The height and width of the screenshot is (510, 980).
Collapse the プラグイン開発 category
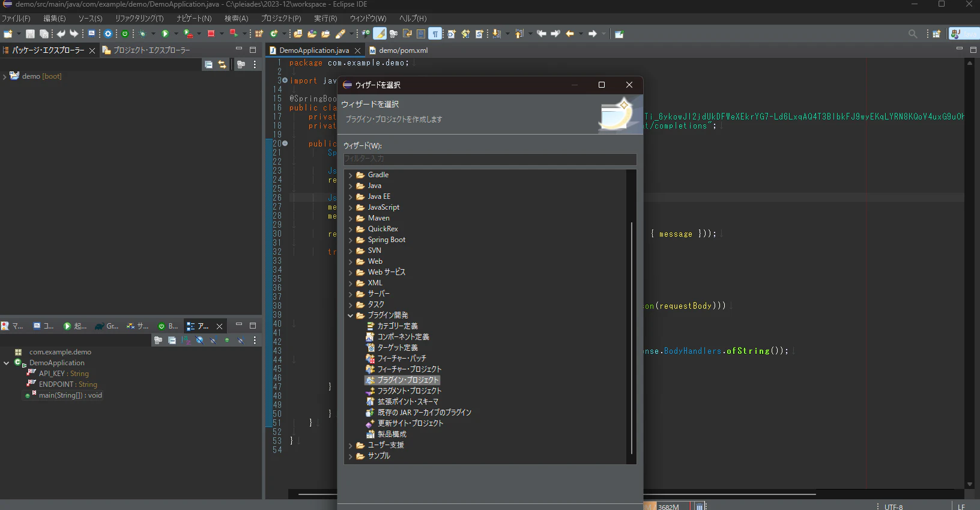point(351,315)
